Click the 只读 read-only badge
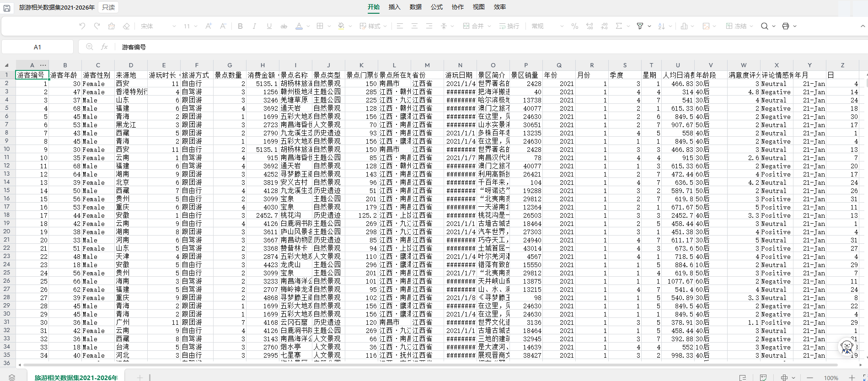Screen dimensions: 868x381 (108, 7)
